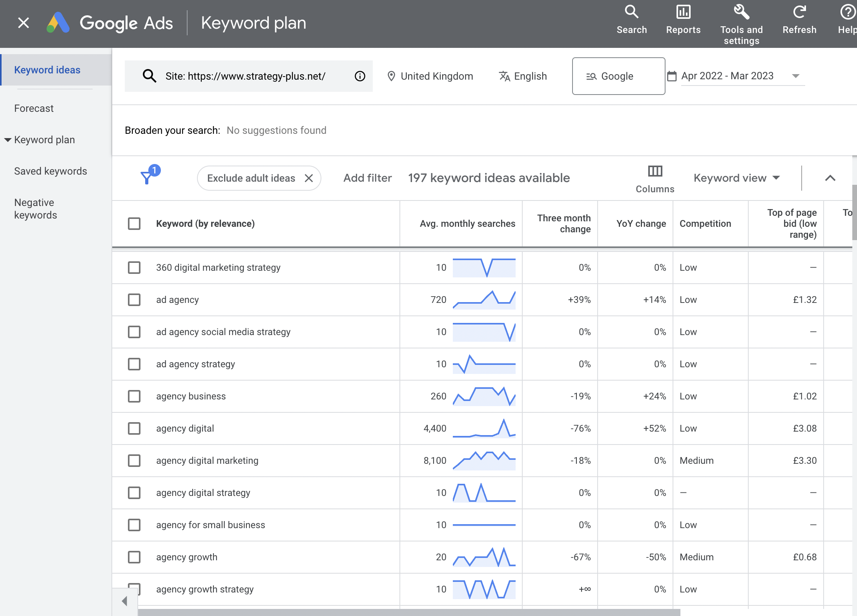This screenshot has height=616, width=857.
Task: Click the sparkline for 360 digital marketing strategy
Action: click(x=484, y=268)
